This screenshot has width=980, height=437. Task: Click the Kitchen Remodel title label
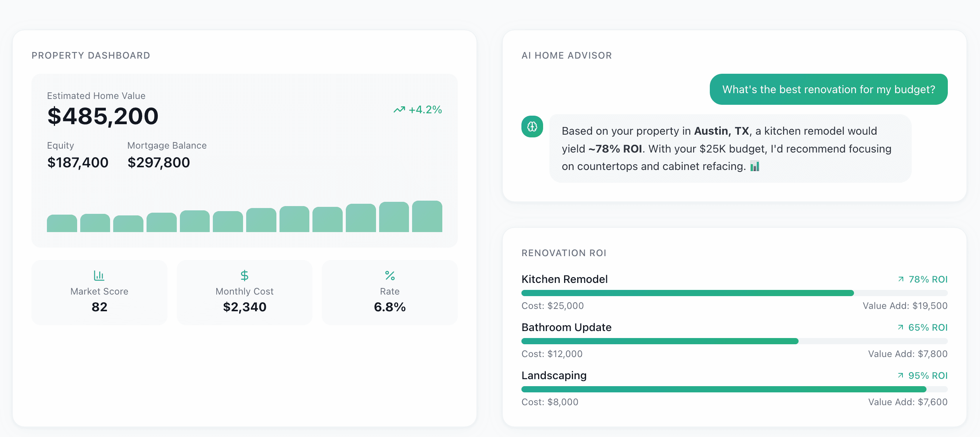(x=564, y=279)
